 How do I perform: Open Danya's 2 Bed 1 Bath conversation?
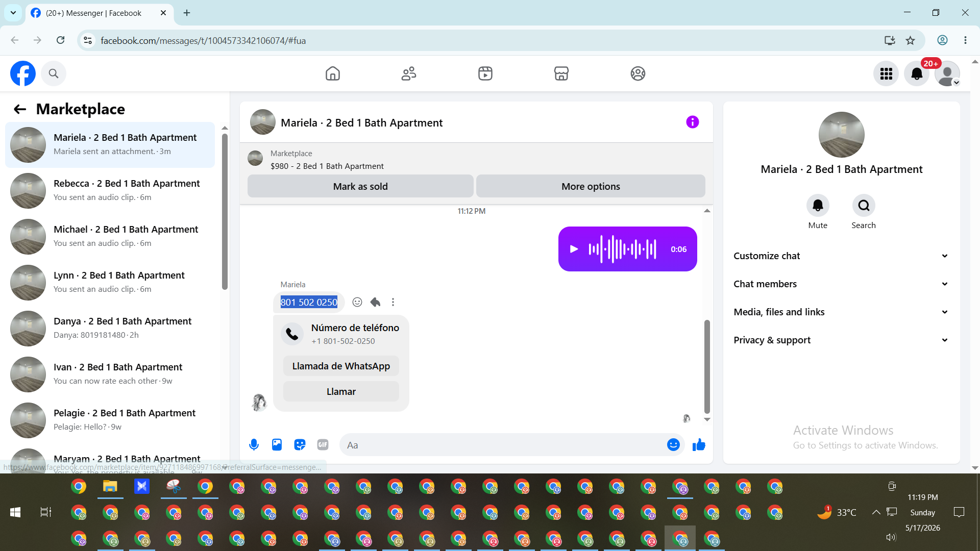110,329
